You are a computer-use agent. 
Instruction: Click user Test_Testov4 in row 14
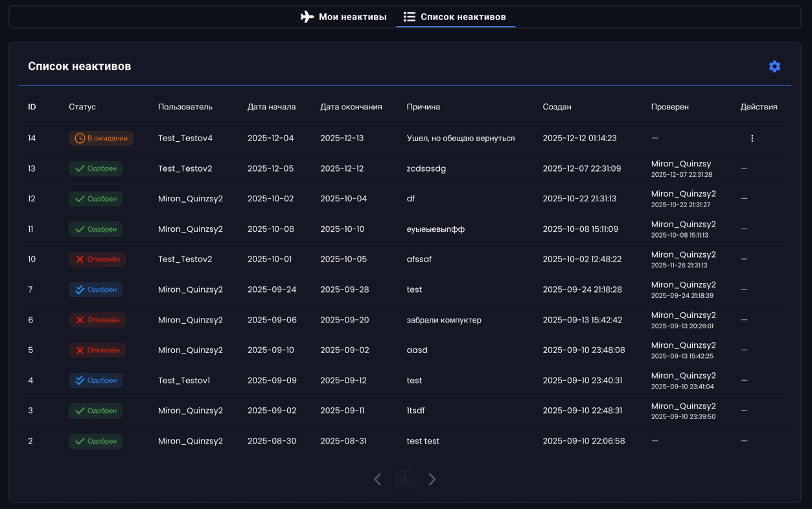185,139
